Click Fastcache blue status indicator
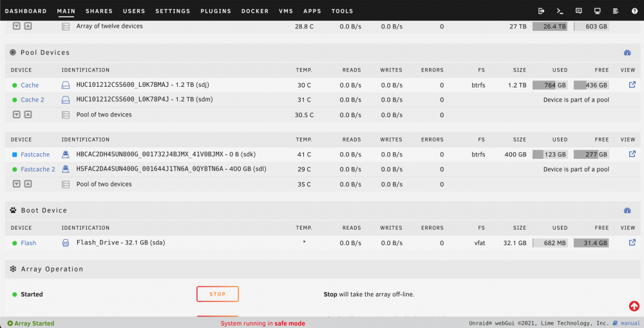Viewport: 644px width, 328px height. click(x=14, y=154)
